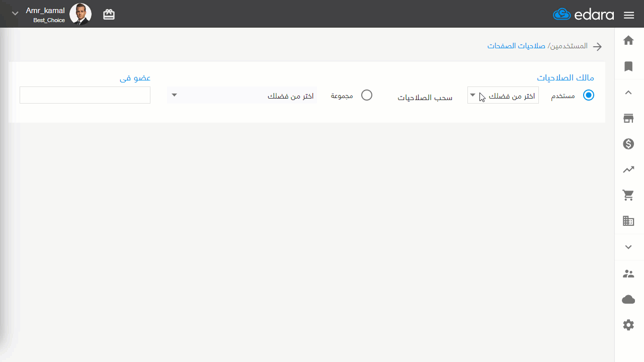Open the settings gear sidebar icon
The image size is (644, 362).
point(628,325)
